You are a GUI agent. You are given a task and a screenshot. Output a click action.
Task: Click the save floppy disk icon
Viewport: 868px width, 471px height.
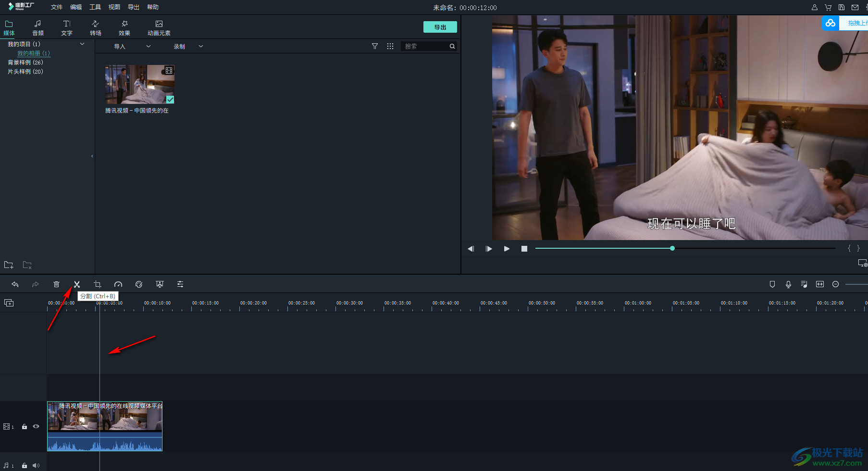(842, 7)
